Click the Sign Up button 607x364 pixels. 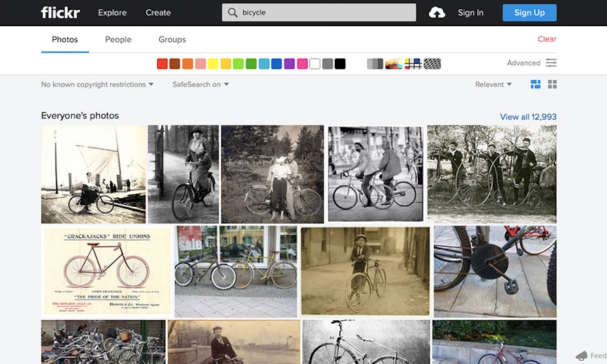[x=529, y=12]
